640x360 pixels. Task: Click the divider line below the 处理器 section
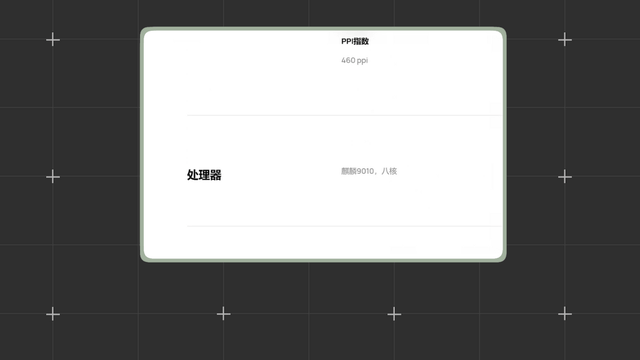(x=345, y=226)
